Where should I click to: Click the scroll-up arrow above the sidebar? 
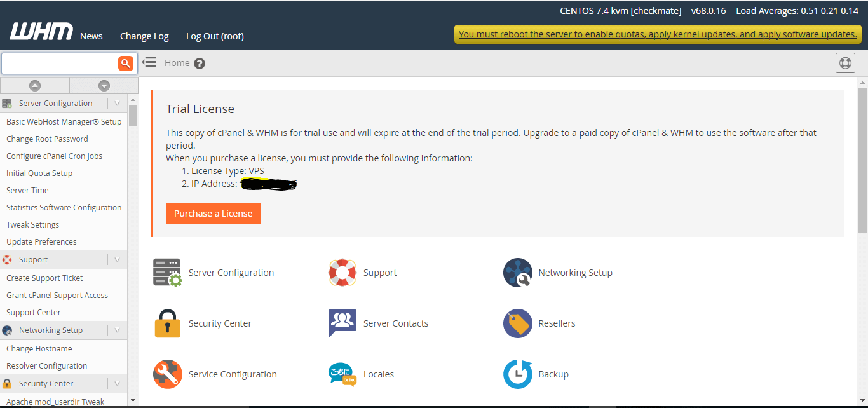tap(35, 85)
